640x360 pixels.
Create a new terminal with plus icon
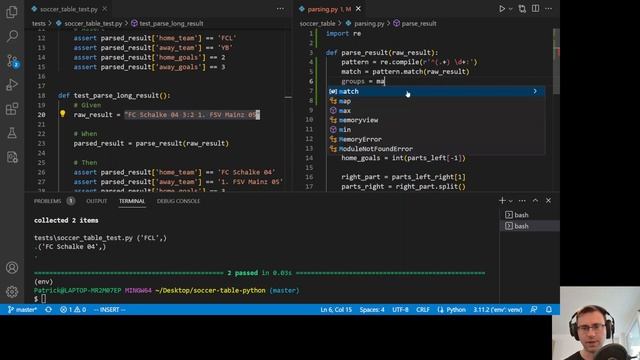pyautogui.click(x=502, y=200)
